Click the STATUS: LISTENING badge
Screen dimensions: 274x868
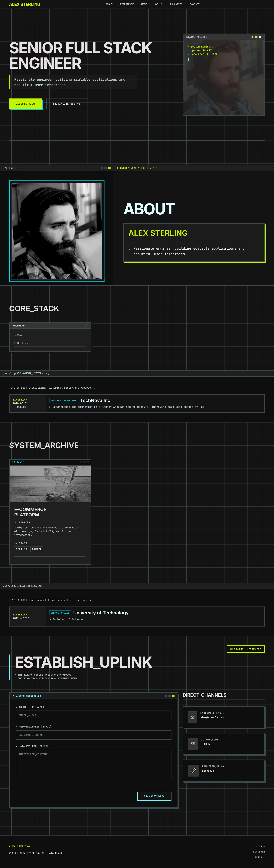click(x=246, y=649)
